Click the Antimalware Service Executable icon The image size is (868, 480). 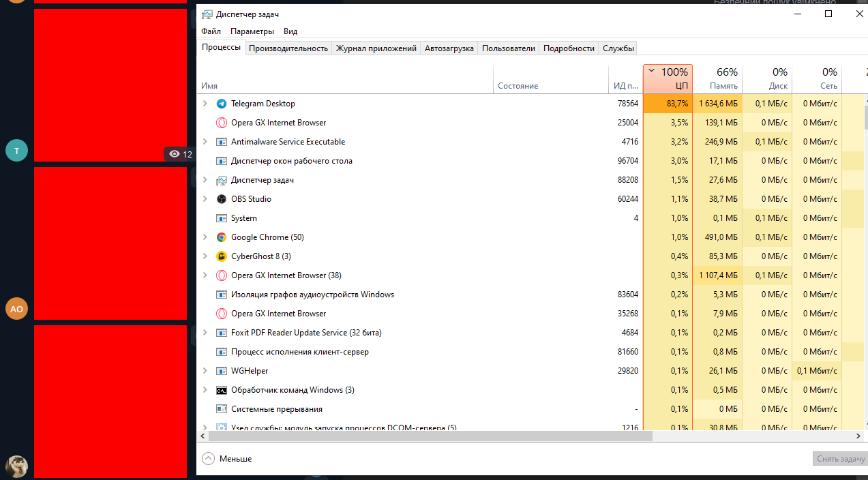click(x=221, y=142)
